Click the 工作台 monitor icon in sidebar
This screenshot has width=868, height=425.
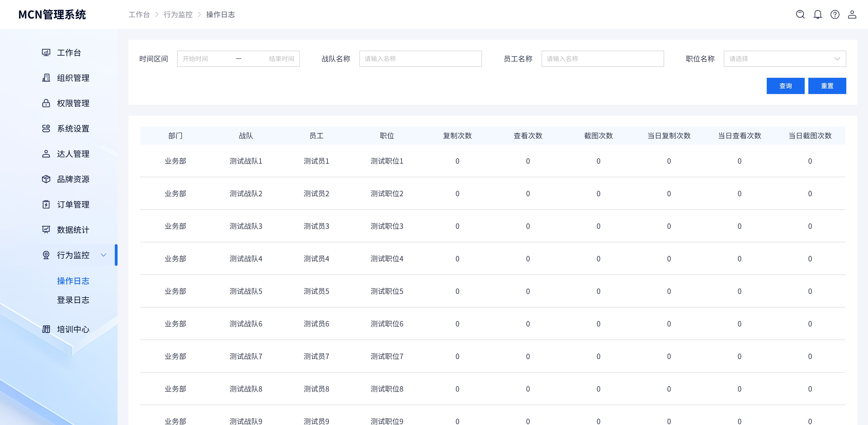tap(46, 53)
